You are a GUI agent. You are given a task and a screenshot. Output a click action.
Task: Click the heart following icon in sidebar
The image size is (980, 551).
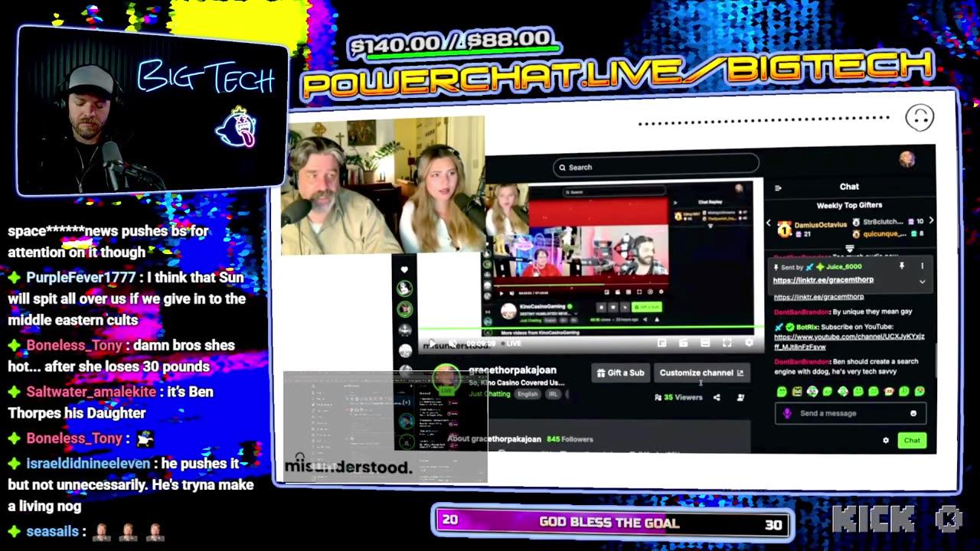pyautogui.click(x=404, y=269)
